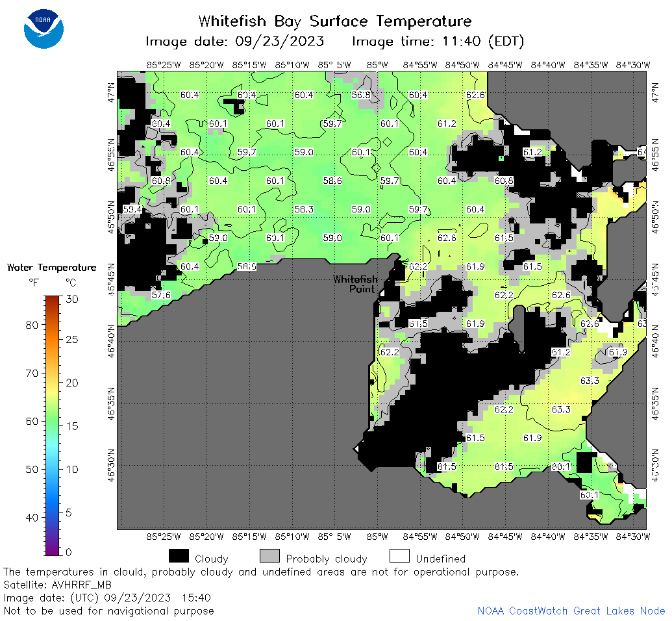Image resolution: width=672 pixels, height=621 pixels.
Task: Click the 'Probably cloudy' legend label
Action: point(327,559)
